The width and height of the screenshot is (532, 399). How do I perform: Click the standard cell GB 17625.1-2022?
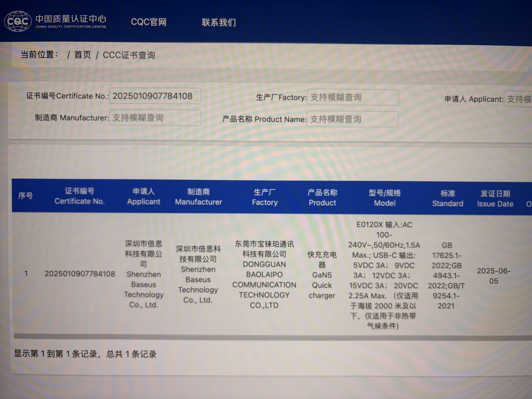[446, 275]
